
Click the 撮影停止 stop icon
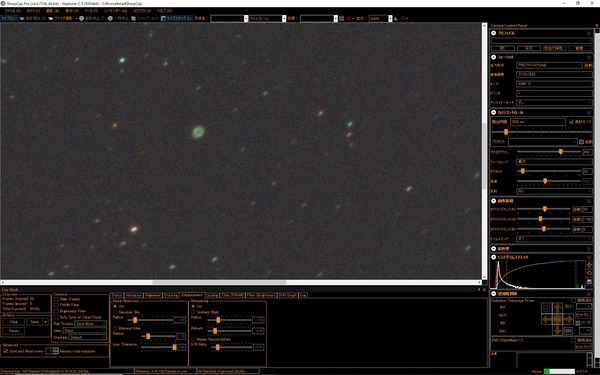82,18
